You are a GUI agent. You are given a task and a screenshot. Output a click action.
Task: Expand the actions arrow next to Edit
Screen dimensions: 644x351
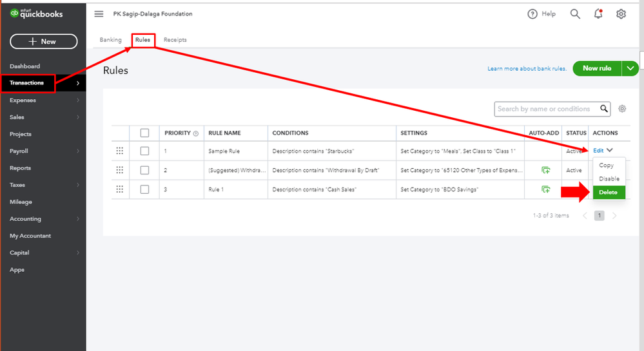[610, 150]
